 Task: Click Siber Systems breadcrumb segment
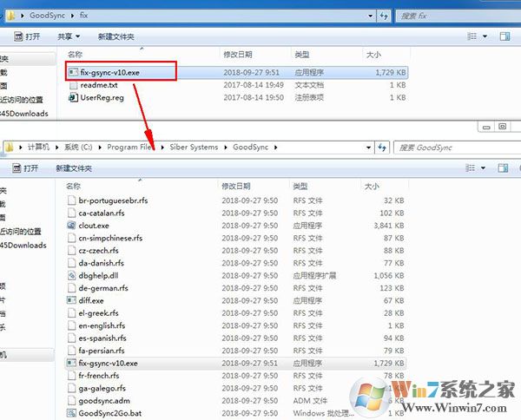[x=194, y=147]
